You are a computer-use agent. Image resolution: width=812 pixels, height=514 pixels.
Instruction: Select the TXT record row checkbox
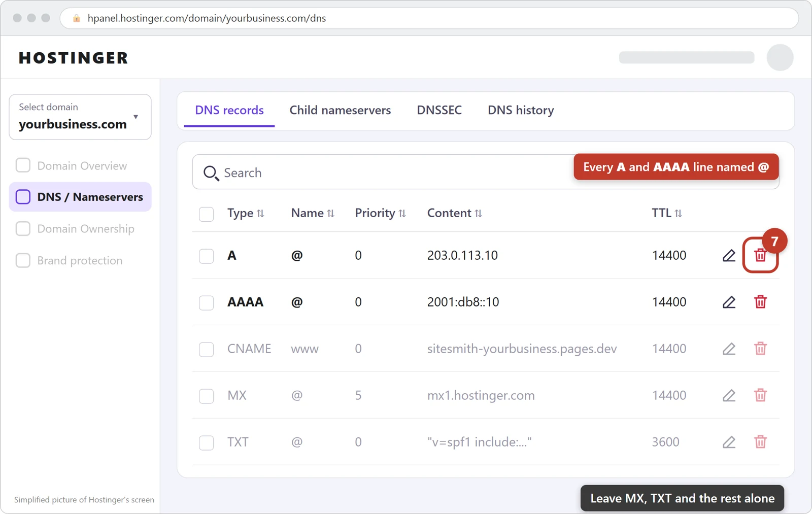click(207, 443)
